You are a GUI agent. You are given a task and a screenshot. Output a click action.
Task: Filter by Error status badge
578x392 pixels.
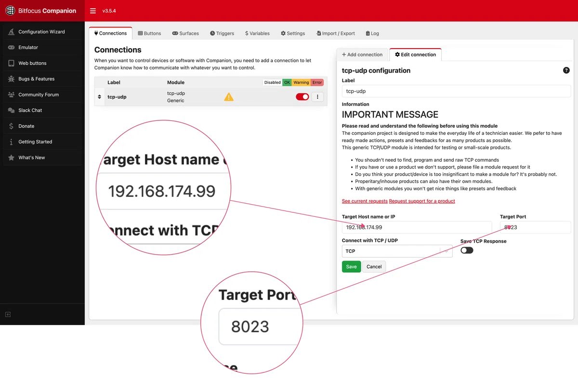click(x=317, y=82)
